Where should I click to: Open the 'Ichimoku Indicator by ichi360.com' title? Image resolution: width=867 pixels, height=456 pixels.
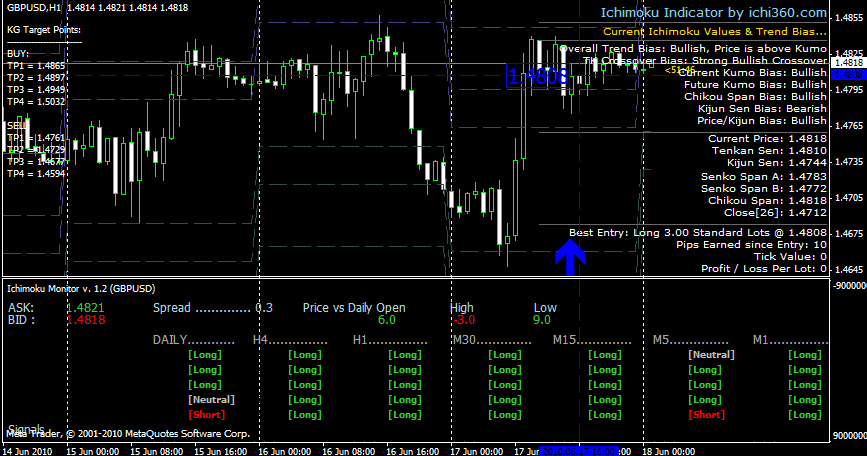pos(714,13)
